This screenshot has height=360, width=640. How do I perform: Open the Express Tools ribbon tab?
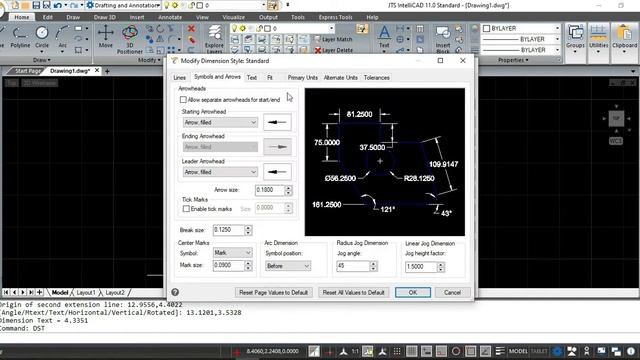click(335, 17)
